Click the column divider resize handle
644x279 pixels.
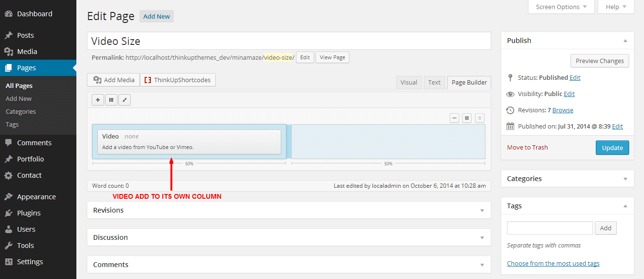tap(289, 142)
